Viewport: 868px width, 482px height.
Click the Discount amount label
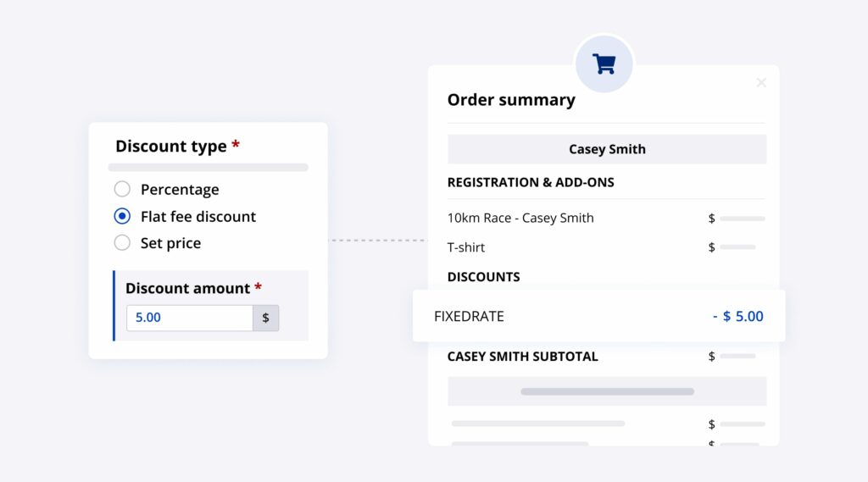click(x=187, y=288)
